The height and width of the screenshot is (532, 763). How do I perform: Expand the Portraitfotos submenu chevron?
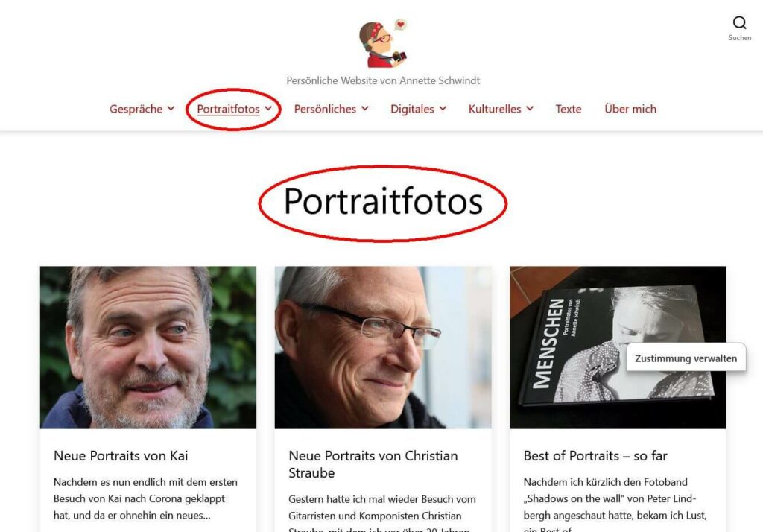pyautogui.click(x=268, y=109)
